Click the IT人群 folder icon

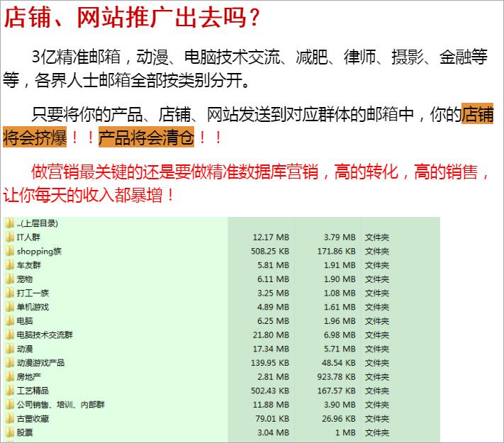click(10, 237)
